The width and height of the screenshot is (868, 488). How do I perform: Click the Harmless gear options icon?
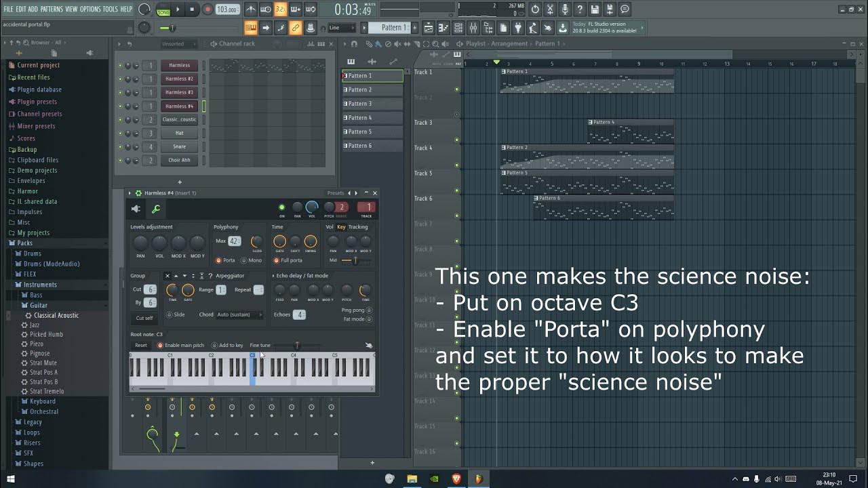[138, 193]
